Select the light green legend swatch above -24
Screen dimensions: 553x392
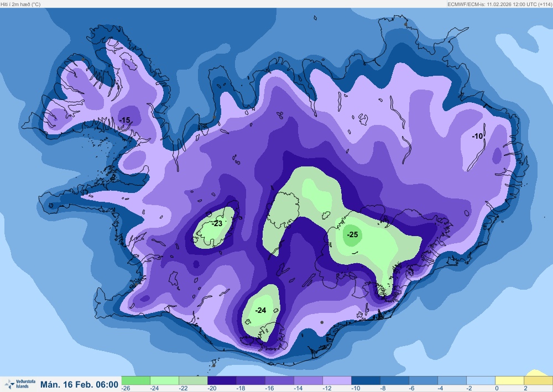[165, 380]
